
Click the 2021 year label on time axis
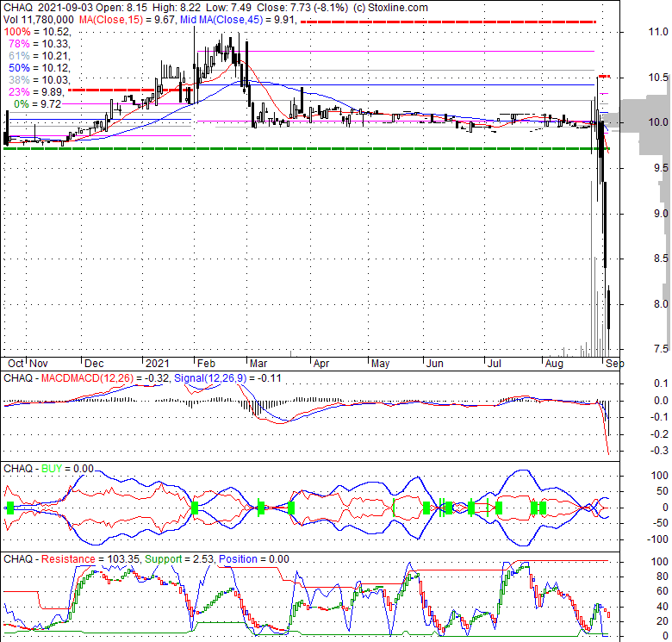click(158, 364)
